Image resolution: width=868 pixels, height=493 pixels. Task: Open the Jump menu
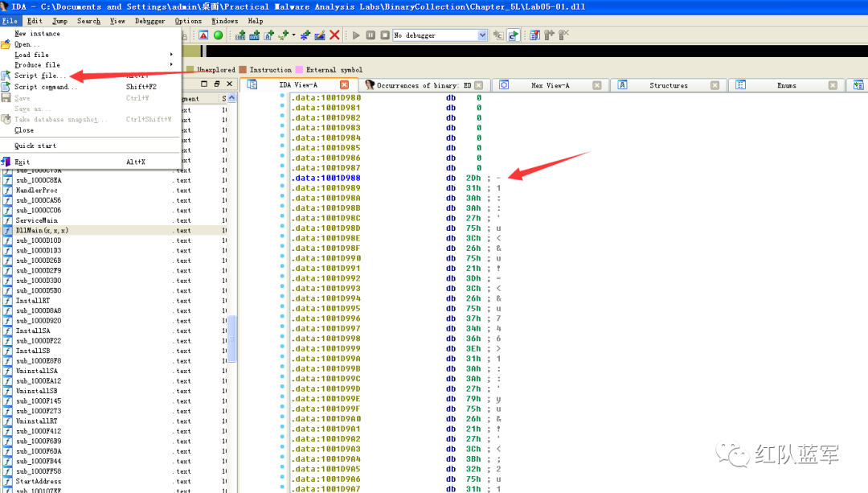tap(59, 21)
